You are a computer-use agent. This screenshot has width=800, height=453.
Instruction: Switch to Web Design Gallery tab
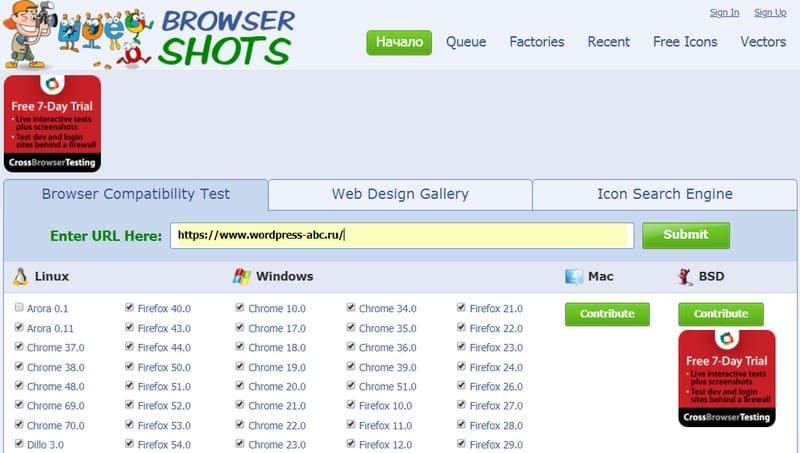pos(400,194)
